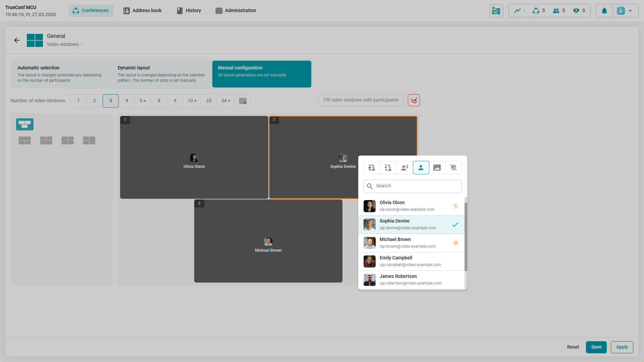Click the red clear video windows icon
Image resolution: width=644 pixels, height=362 pixels.
point(414,100)
